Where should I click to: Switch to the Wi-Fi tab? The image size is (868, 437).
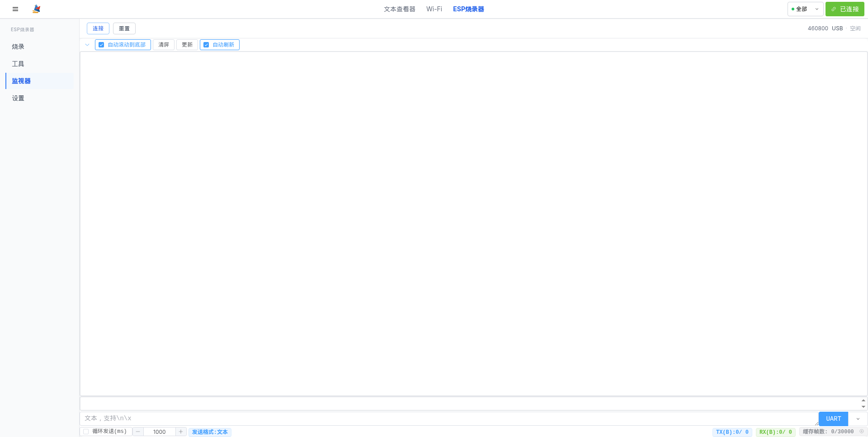434,9
